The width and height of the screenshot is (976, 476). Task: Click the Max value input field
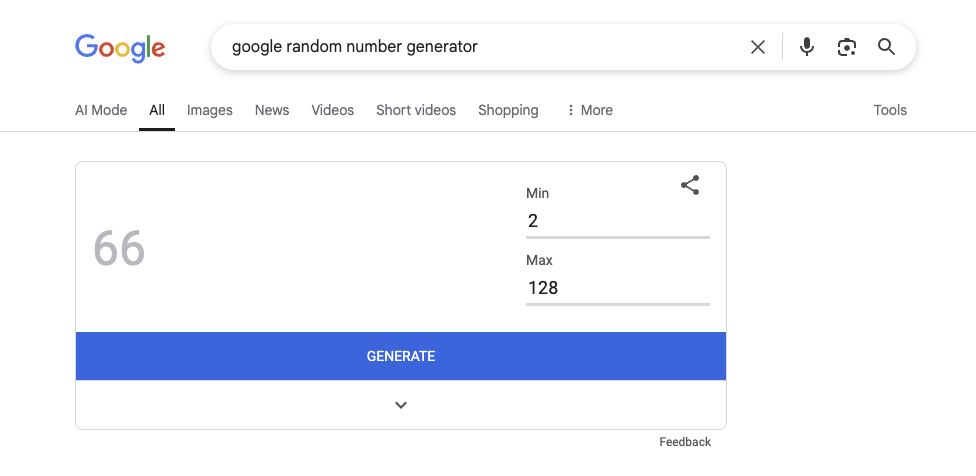(617, 288)
